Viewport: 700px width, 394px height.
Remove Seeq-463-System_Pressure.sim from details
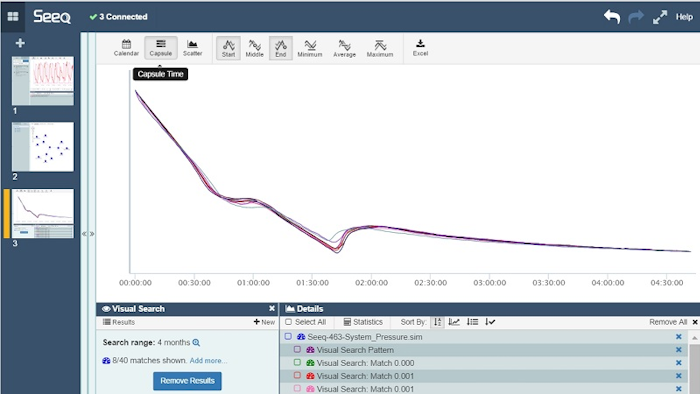(679, 337)
